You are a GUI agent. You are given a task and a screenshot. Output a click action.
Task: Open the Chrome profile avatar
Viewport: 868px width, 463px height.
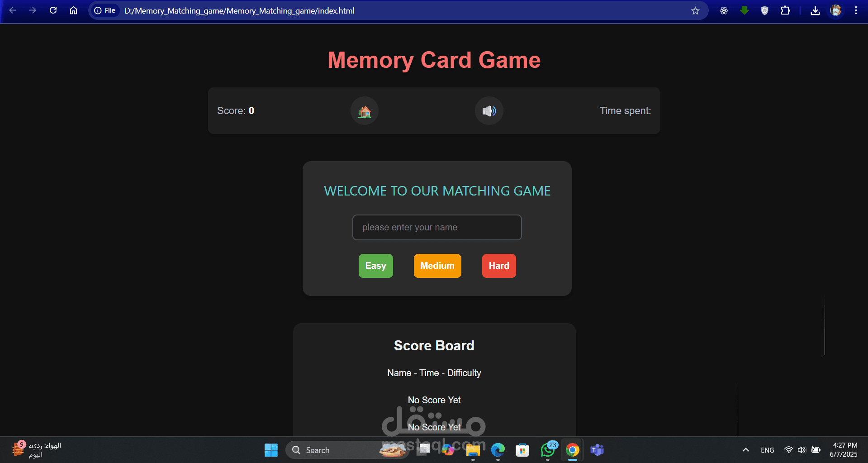835,10
